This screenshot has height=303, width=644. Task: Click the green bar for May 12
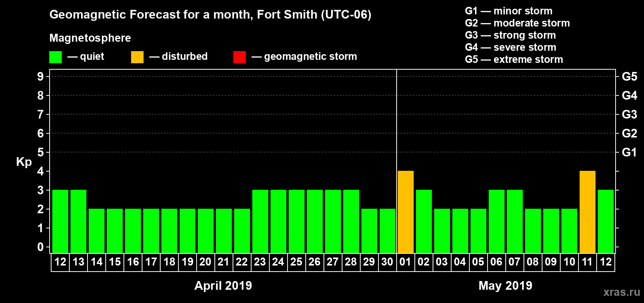[606, 221]
